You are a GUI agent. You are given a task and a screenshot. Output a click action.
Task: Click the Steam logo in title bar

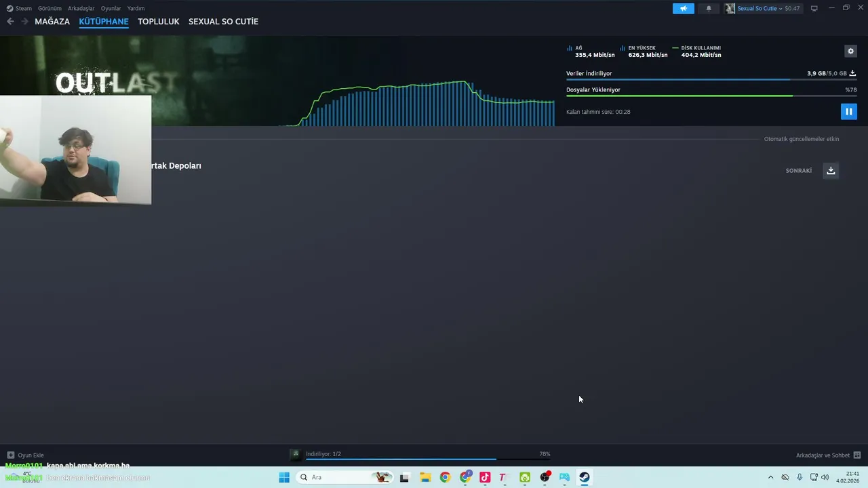(x=9, y=8)
